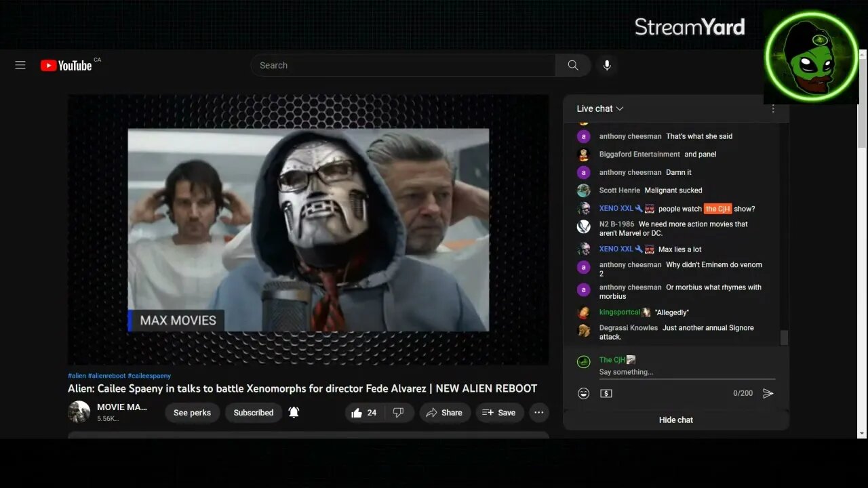Open the YouTube hamburger guide menu
868x488 pixels.
pos(20,65)
